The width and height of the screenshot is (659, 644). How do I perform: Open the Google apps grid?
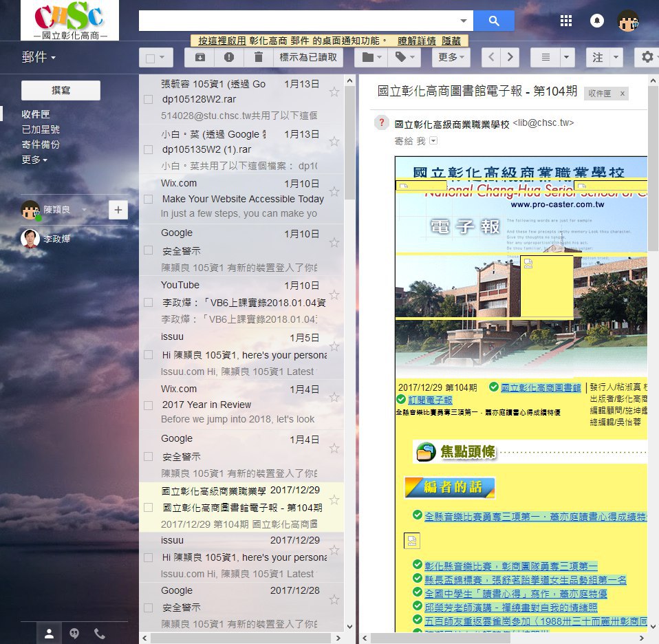click(x=565, y=21)
